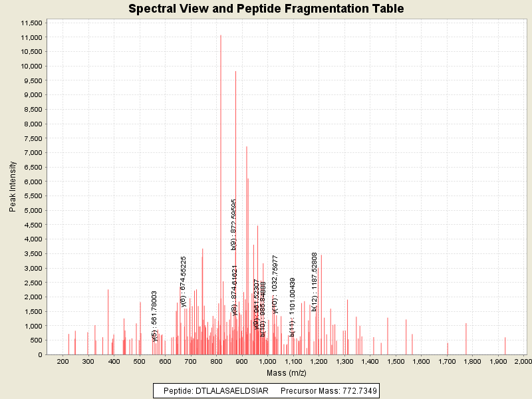Screen dimensions: 532x399
Task: Click the b(11) : 1101.00439 peak annotation
Action: (x=293, y=307)
